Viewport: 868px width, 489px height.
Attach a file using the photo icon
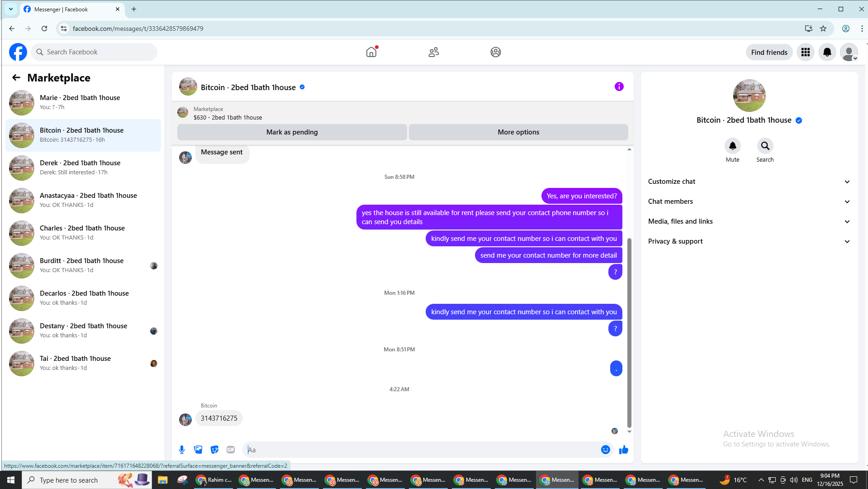pyautogui.click(x=198, y=450)
